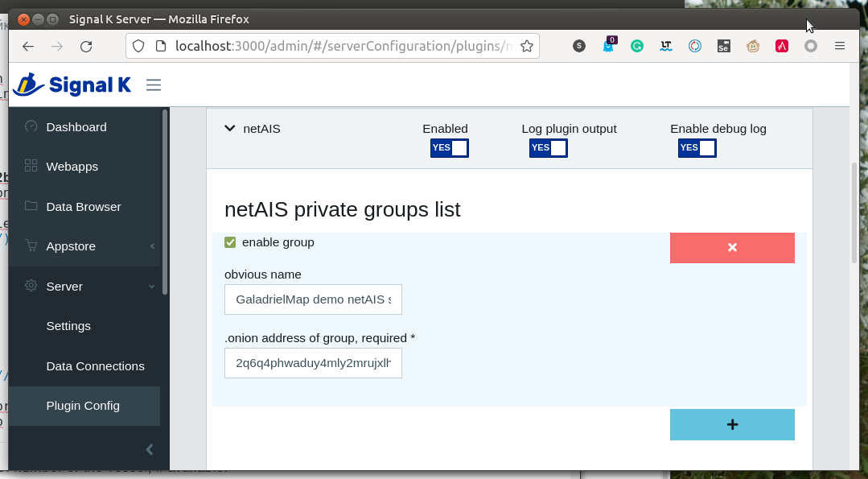The image size is (868, 479).
Task: Add a new group with plus button
Action: click(732, 425)
